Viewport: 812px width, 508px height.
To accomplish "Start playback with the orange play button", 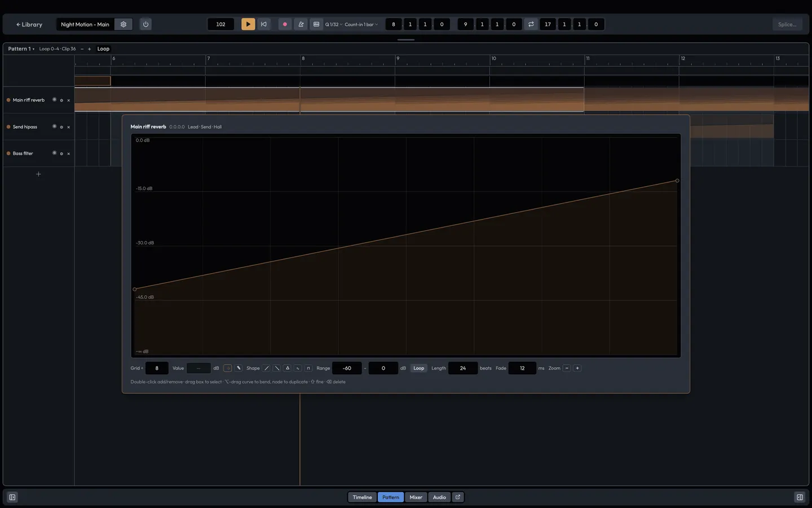I will point(248,24).
